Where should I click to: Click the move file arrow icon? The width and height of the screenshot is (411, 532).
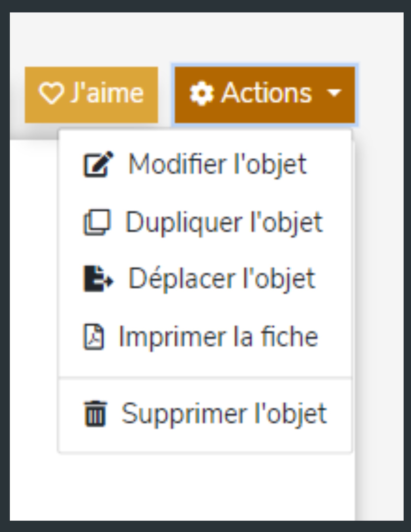98,279
